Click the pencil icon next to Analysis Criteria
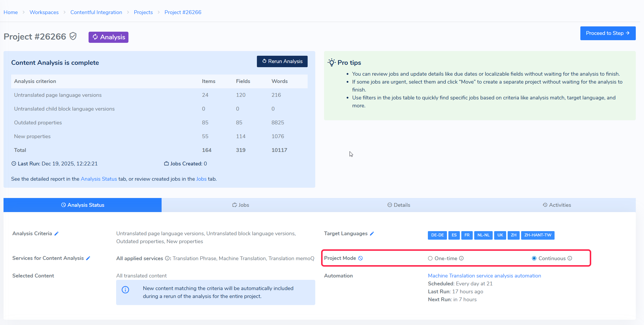The width and height of the screenshot is (644, 325). [x=57, y=233]
